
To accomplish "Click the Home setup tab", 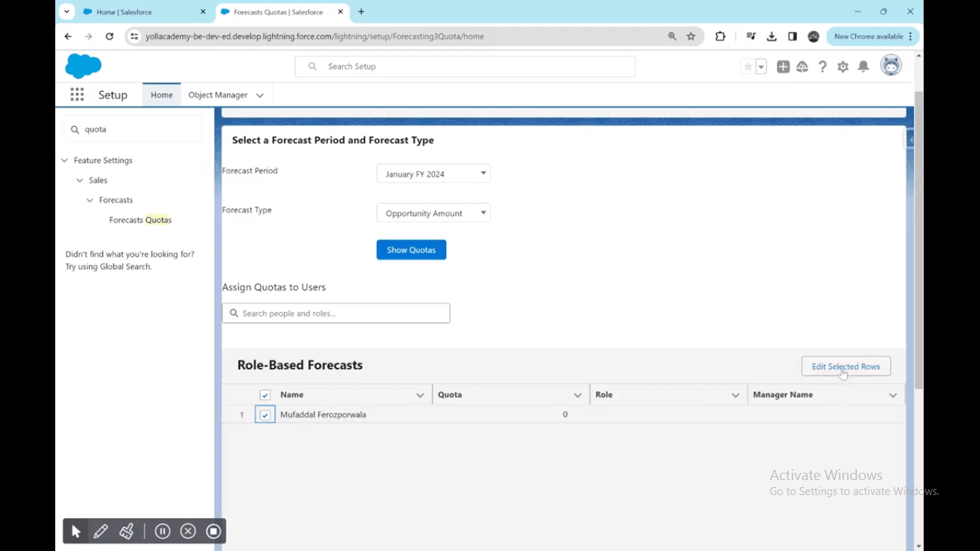I will [161, 95].
